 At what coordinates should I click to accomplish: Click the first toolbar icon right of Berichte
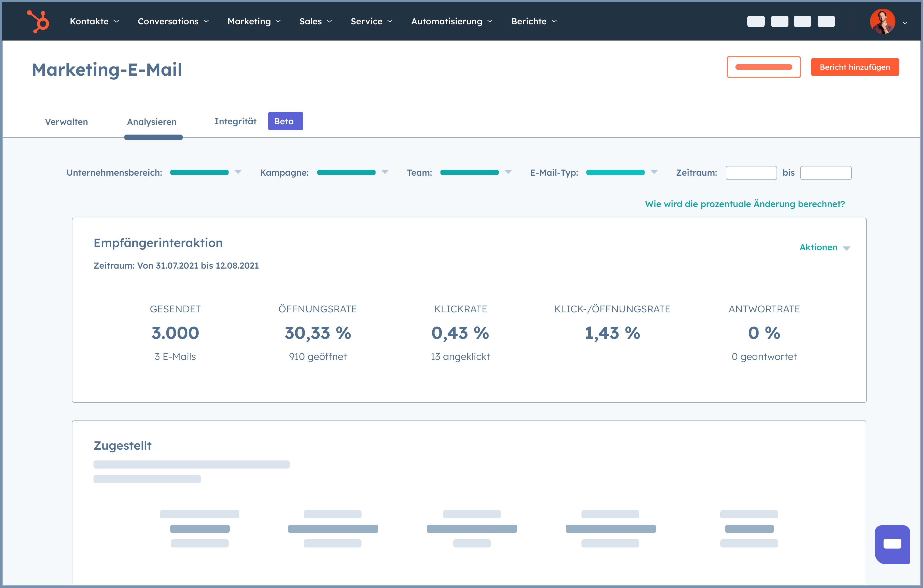coord(756,21)
